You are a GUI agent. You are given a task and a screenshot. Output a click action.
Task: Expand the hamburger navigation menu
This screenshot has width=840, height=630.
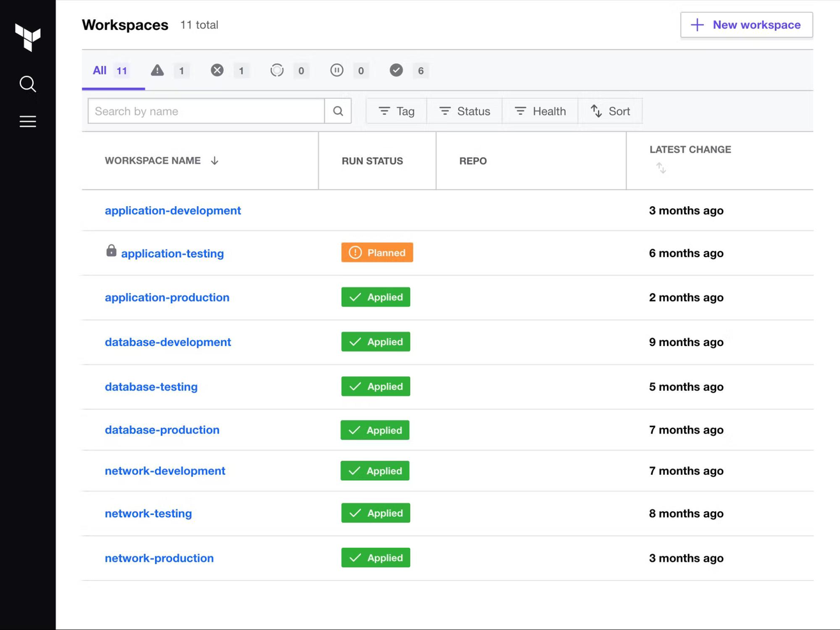(x=27, y=121)
